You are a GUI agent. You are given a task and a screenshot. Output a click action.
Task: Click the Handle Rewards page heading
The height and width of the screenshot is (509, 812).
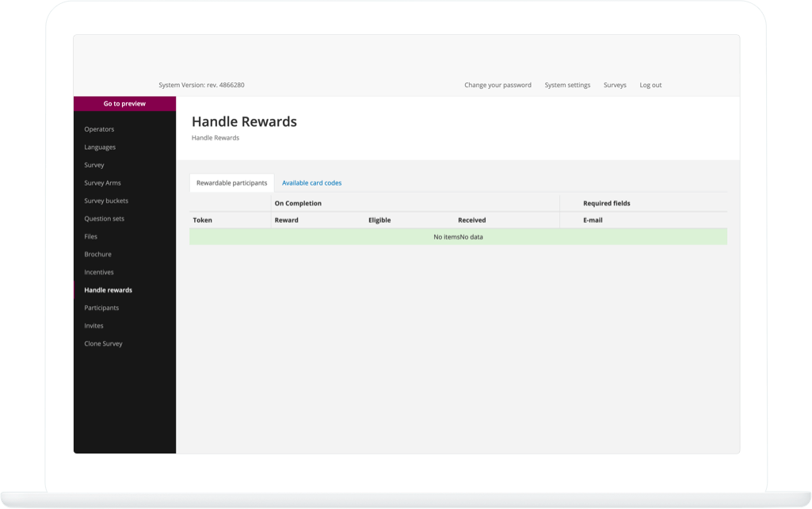tap(245, 121)
